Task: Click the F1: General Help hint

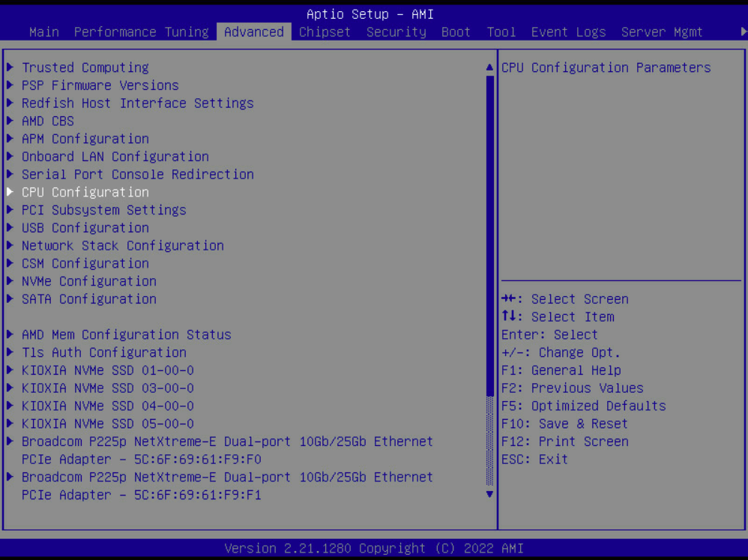Action: (561, 370)
